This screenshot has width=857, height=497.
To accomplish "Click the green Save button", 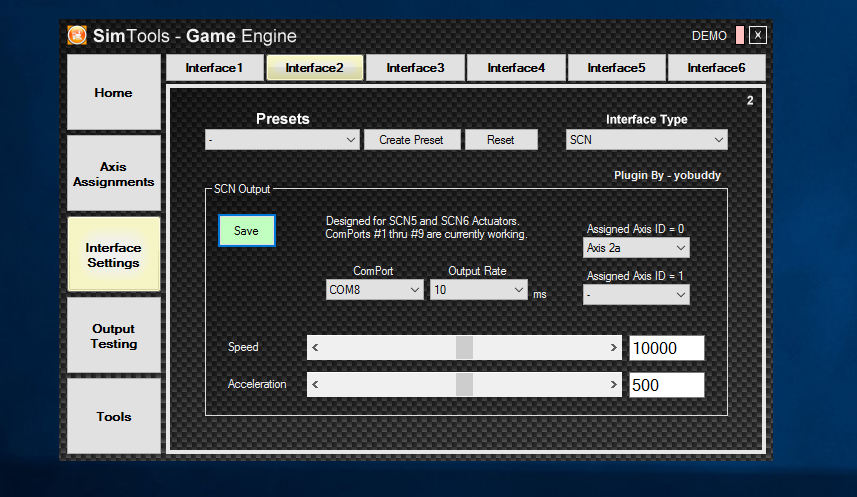I will 246,231.
